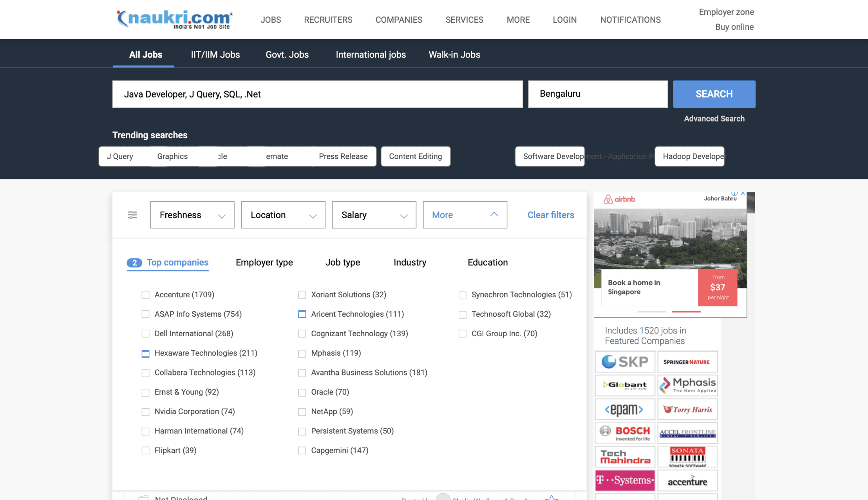Screen dimensions: 868x500
Task: Collapse the More filters panel
Action: [465, 215]
